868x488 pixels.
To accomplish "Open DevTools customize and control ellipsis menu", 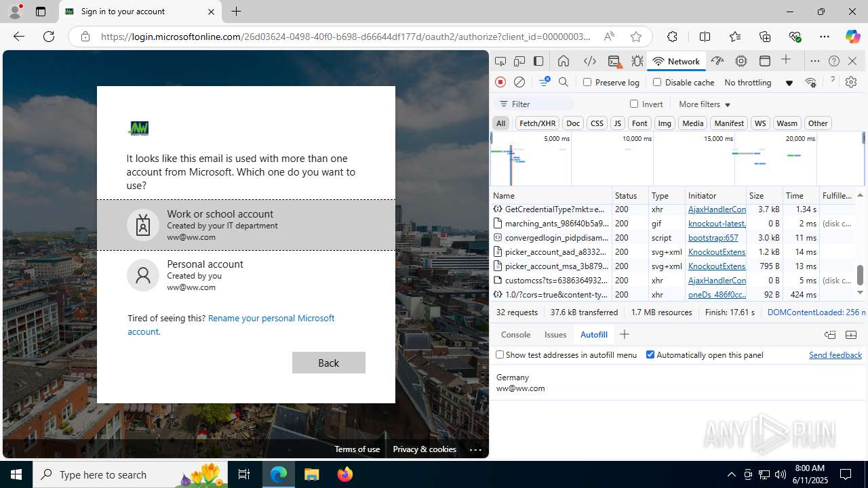I will tap(815, 61).
